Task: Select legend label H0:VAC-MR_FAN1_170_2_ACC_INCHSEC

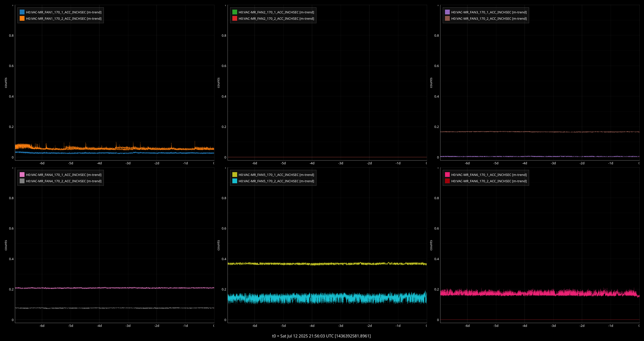Action: 64,18
